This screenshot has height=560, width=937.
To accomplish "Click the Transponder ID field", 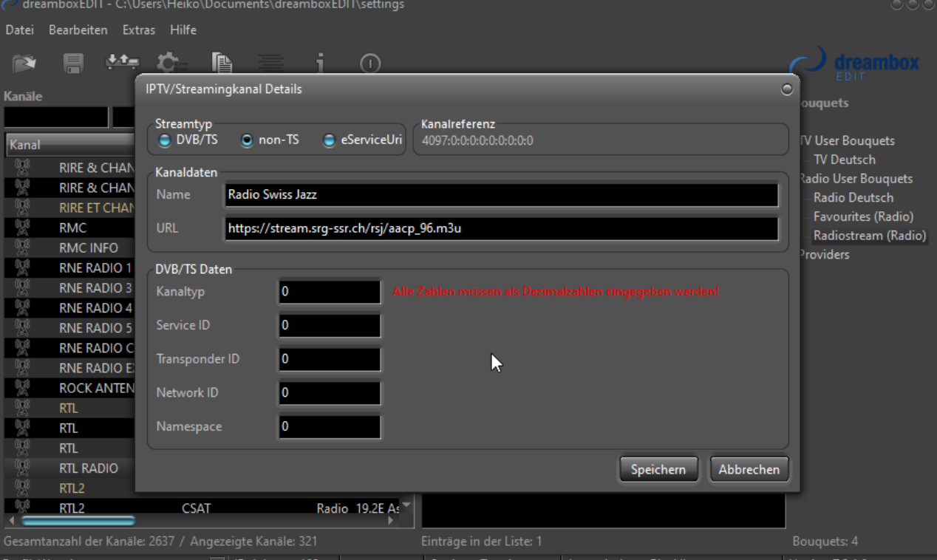I will coord(330,359).
